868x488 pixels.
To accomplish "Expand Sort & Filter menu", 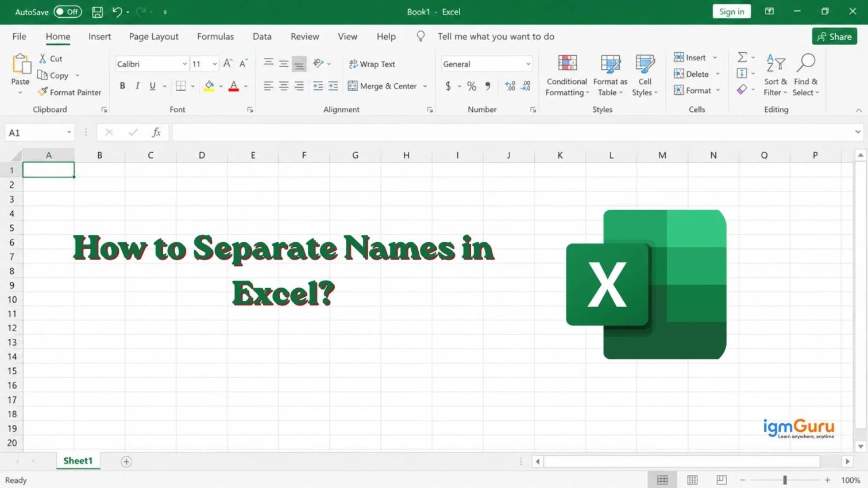I will pos(776,76).
